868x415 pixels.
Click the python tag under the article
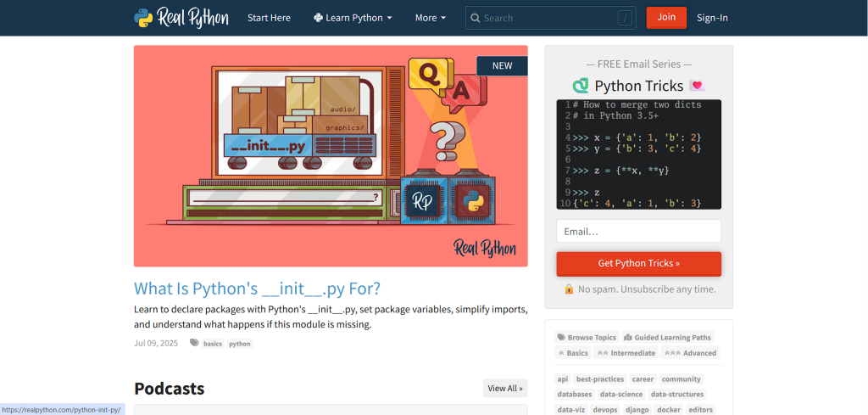pyautogui.click(x=240, y=344)
